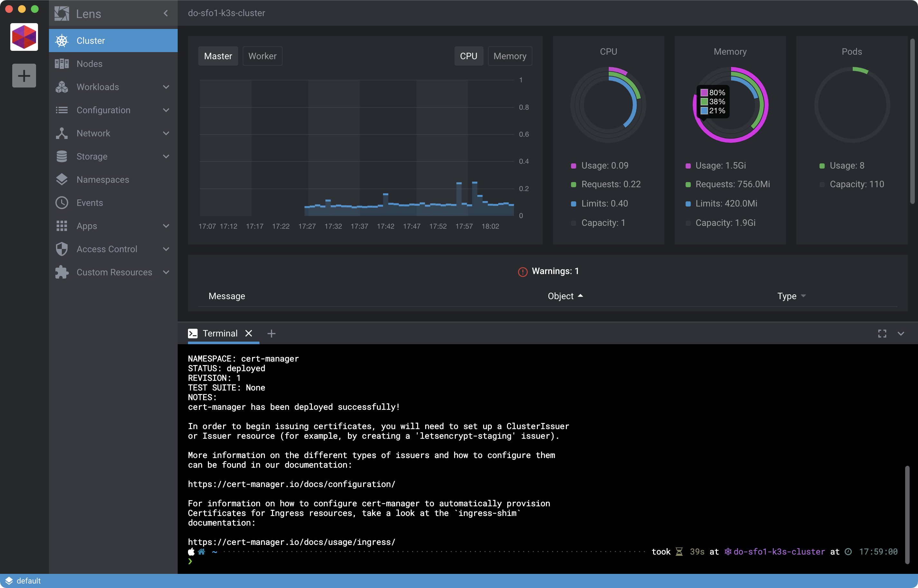Click the Memory Capacity: 1.9Gi legend entry
Viewport: 918px width, 588px height.
coord(720,223)
